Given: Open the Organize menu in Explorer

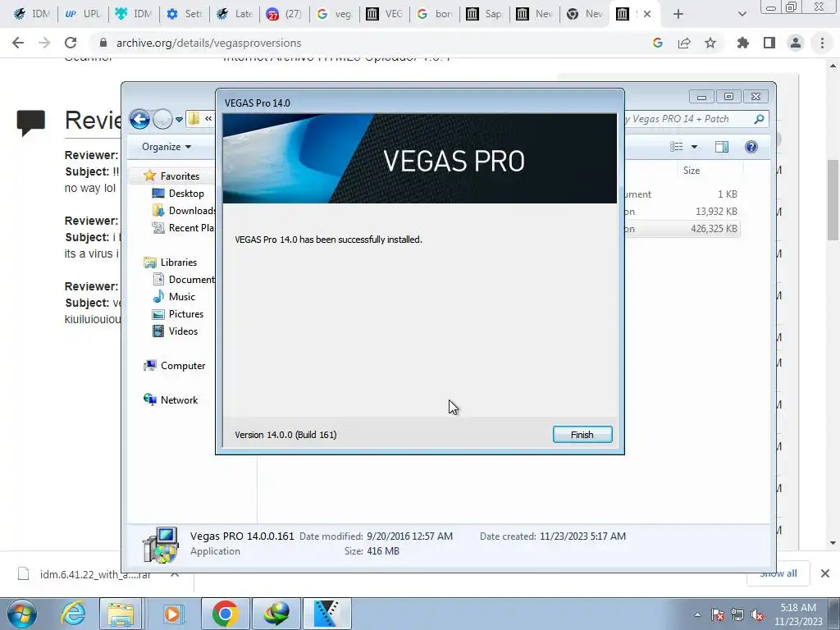Looking at the screenshot, I should 166,147.
